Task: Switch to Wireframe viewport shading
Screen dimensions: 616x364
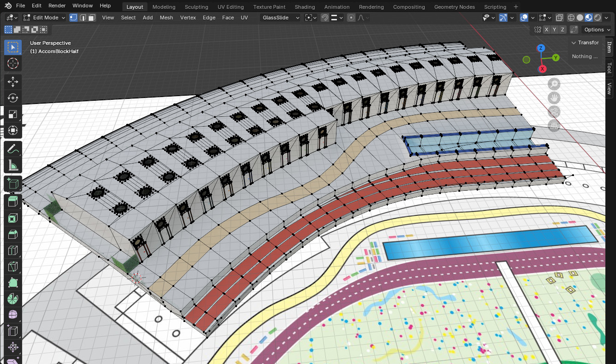Action: coord(571,17)
